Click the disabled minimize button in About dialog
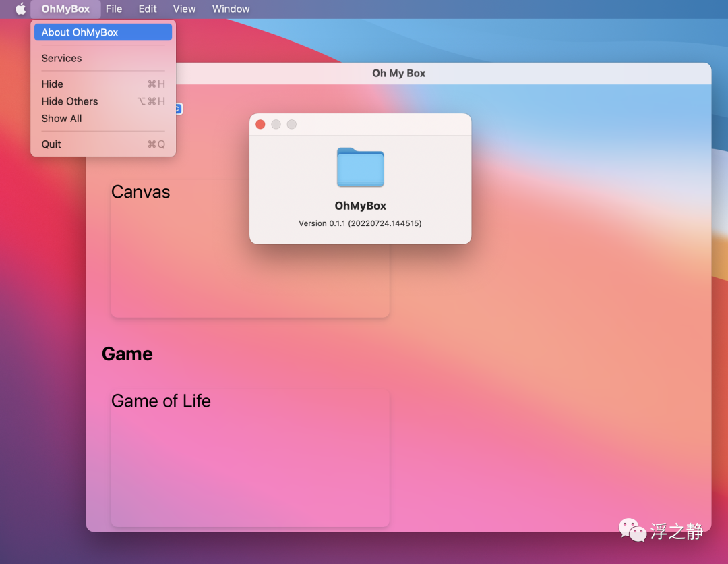 click(x=276, y=125)
